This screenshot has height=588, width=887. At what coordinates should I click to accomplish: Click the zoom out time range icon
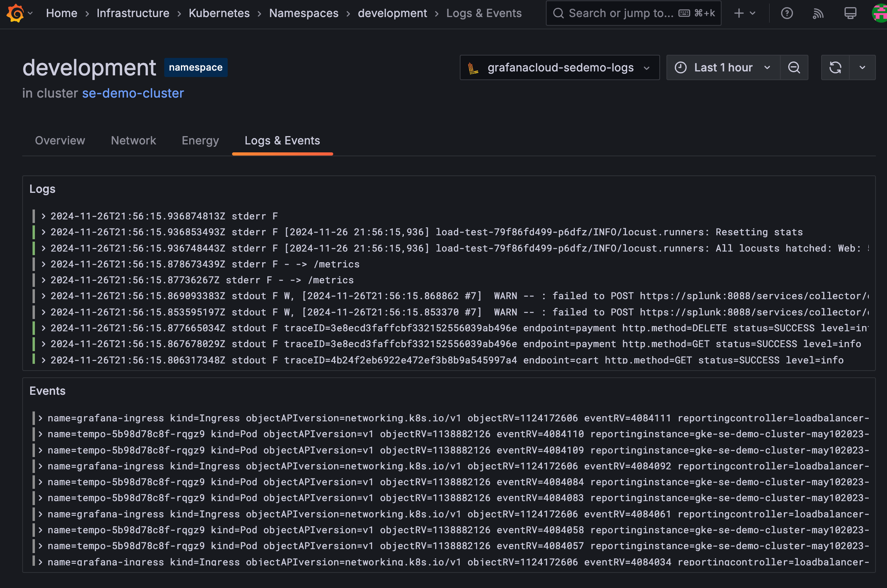794,67
